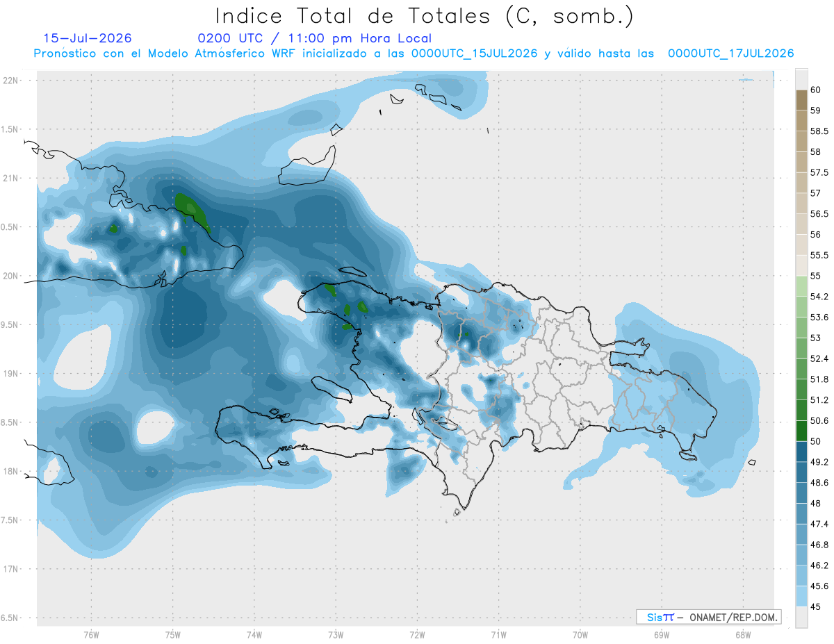Screen dimensions: 834x644
Task: Click the '19N' latitude label
Action: tap(10, 373)
